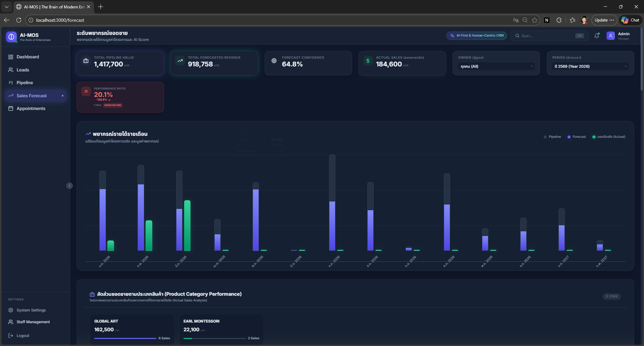Click the search input field
644x346 pixels.
(547, 36)
